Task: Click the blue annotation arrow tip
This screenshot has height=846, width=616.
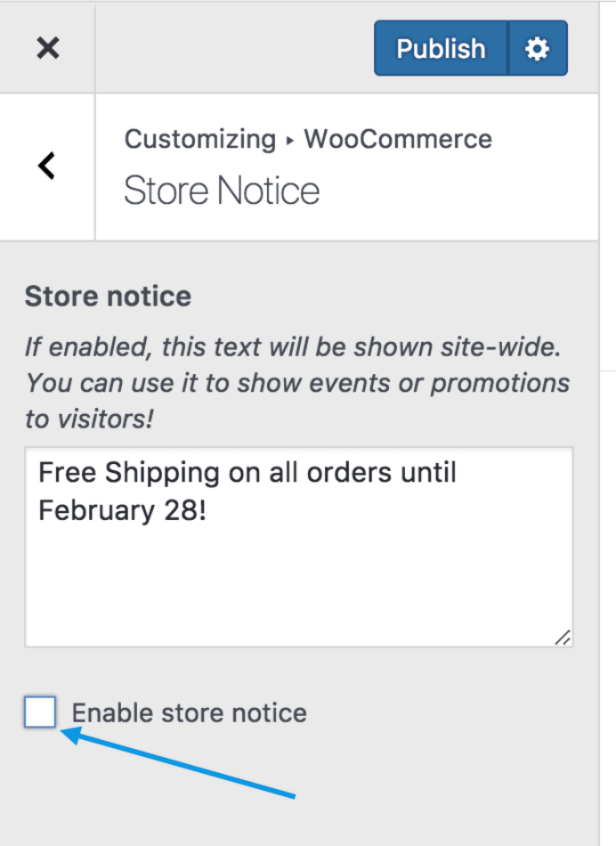Action: [66, 734]
